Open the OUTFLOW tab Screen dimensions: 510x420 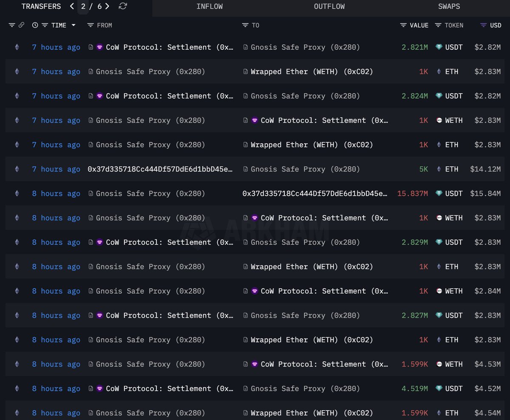pos(329,7)
